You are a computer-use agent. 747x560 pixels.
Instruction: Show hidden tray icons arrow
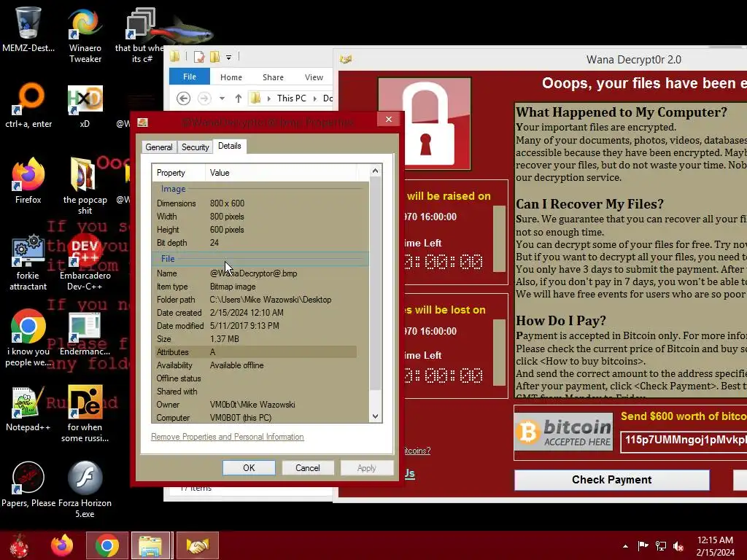[x=625, y=546]
